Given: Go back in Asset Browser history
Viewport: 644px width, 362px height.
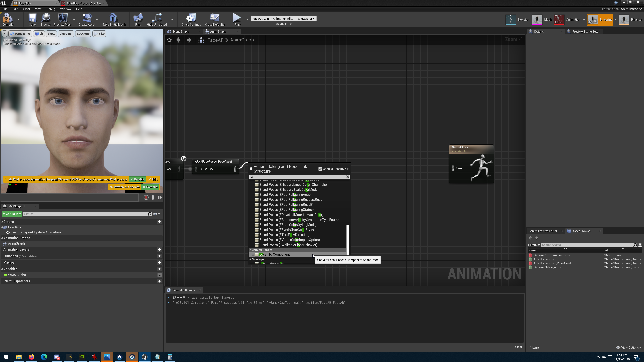Looking at the screenshot, I should click(x=530, y=238).
